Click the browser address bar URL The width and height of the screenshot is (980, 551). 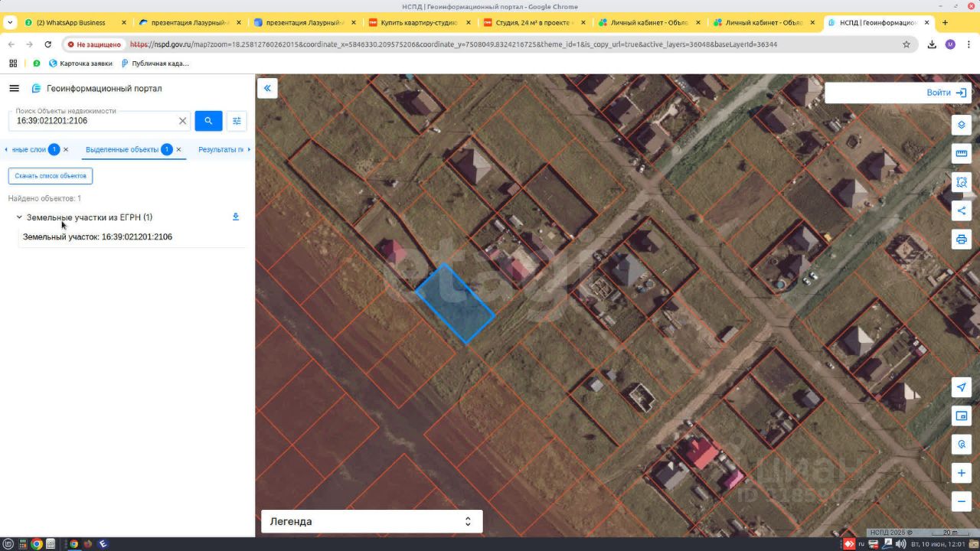pyautogui.click(x=453, y=44)
